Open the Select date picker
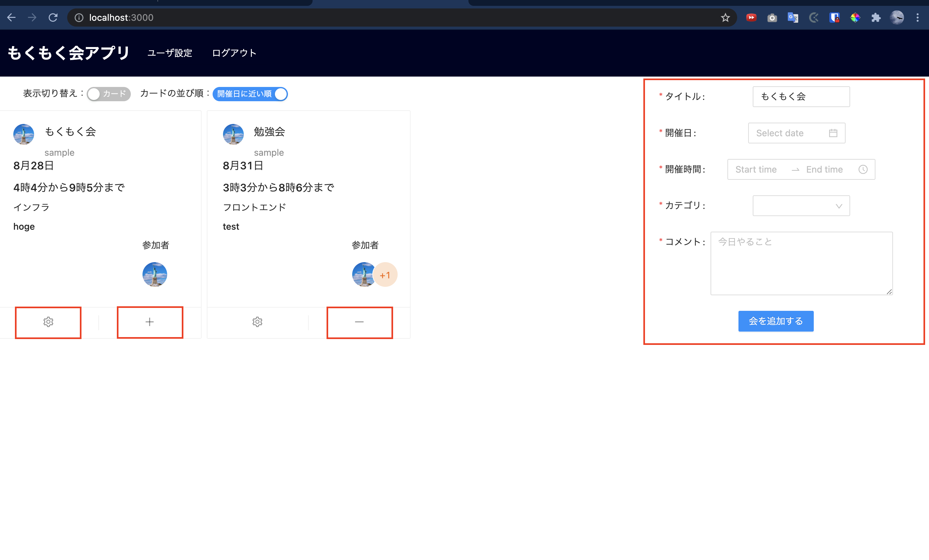929x560 pixels. [797, 133]
